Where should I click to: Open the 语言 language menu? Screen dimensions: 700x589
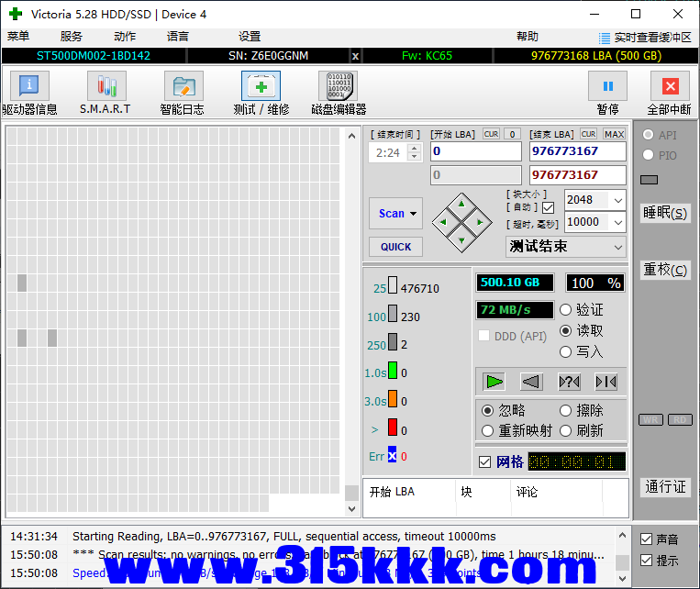pos(178,37)
